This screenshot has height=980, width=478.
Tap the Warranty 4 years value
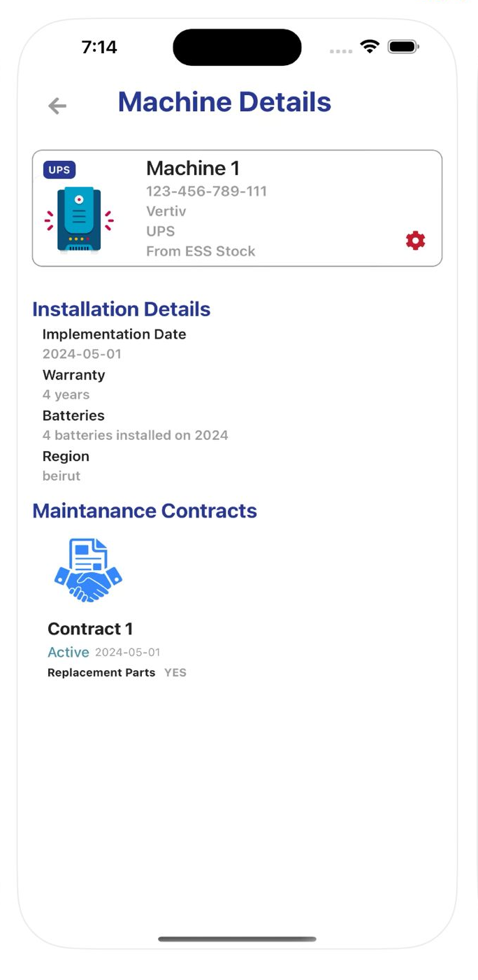[x=66, y=395]
